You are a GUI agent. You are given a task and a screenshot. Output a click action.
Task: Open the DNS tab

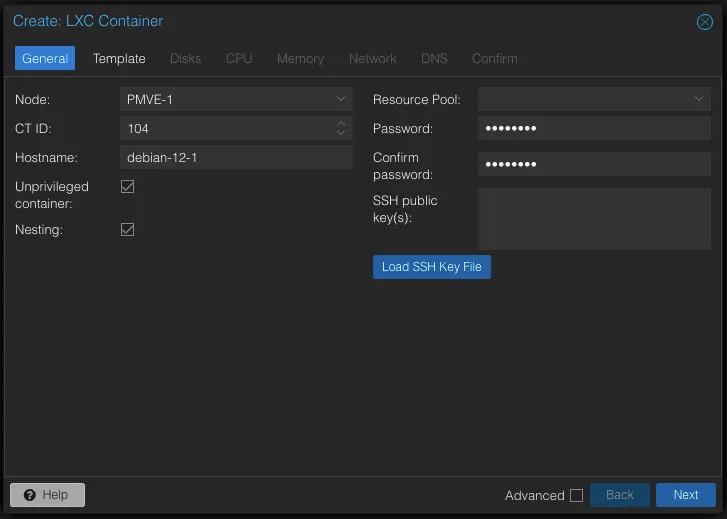click(x=434, y=58)
